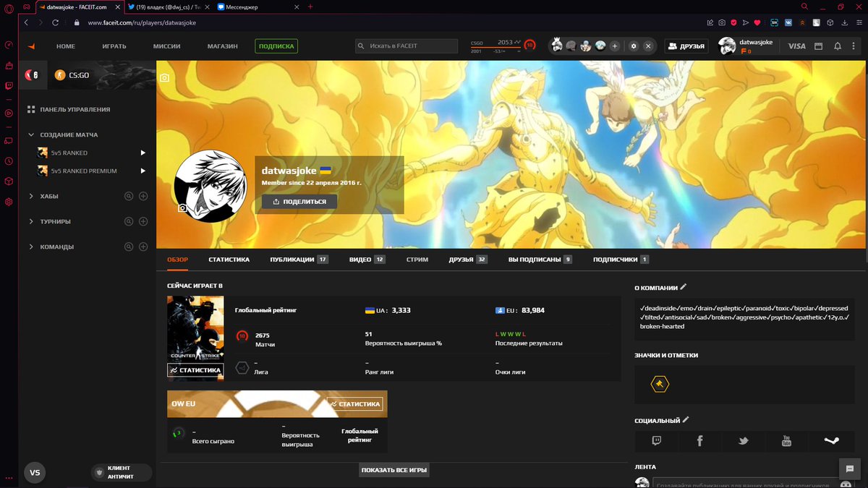Open history clock icon in Opera sidebar
Screen dimensions: 868x488
coord(9,160)
